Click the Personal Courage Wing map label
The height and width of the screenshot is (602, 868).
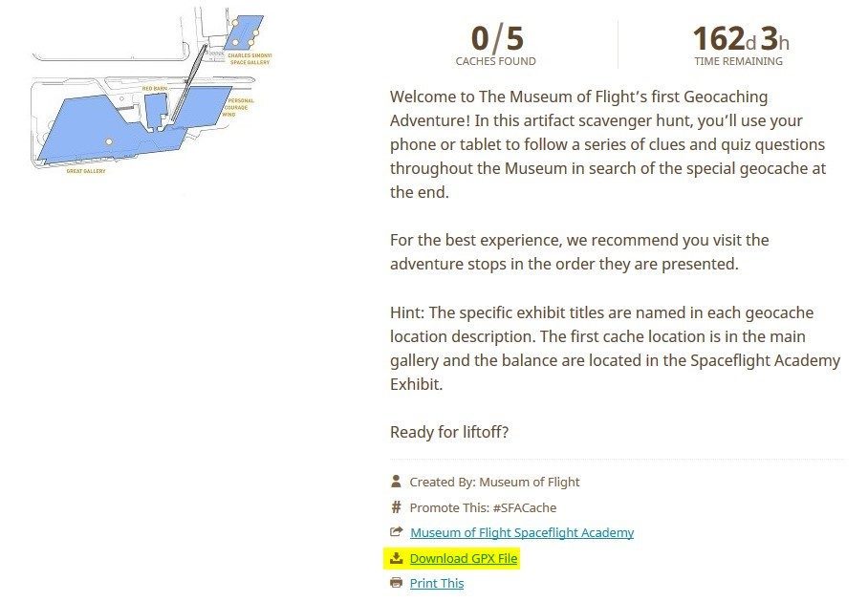pos(238,107)
